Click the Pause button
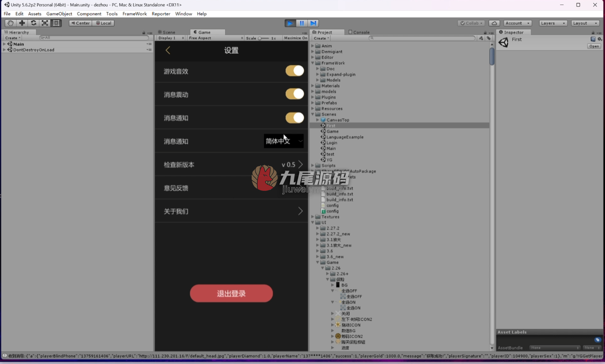The image size is (605, 364). pyautogui.click(x=302, y=23)
